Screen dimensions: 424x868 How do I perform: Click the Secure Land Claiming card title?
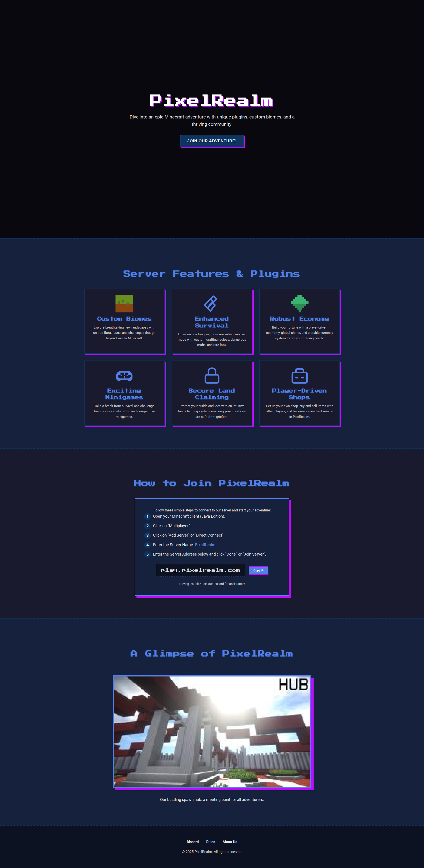click(212, 394)
